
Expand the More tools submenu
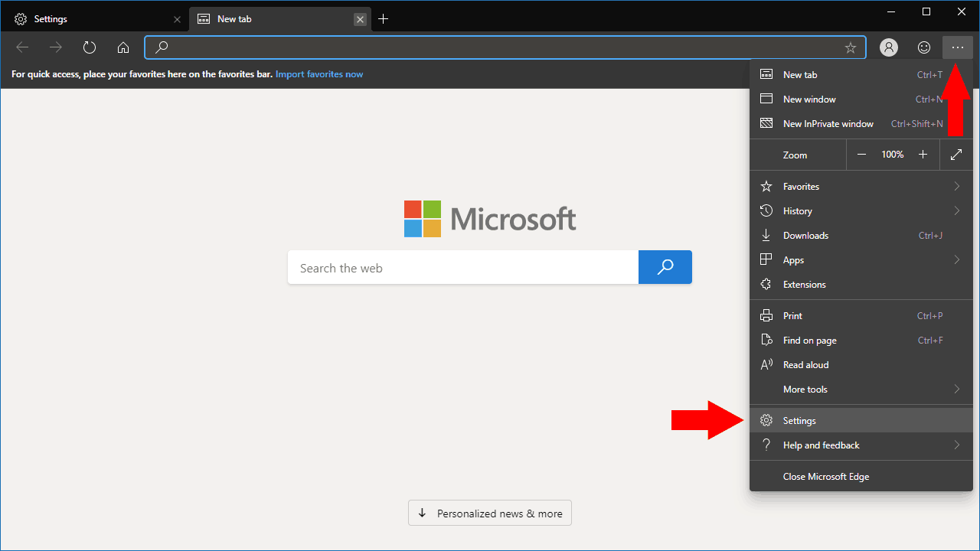tap(861, 390)
